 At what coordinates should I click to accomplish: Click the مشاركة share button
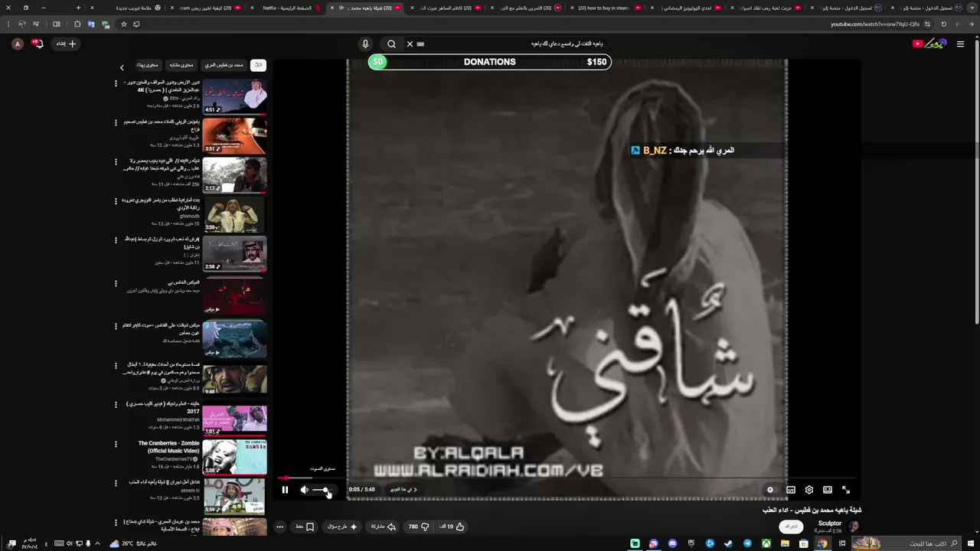point(383,527)
